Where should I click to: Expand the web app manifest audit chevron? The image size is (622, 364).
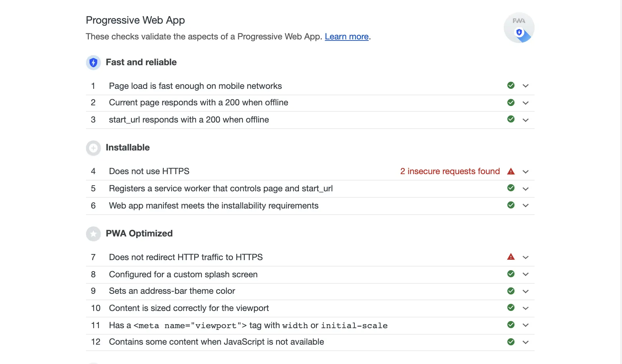tap(526, 205)
